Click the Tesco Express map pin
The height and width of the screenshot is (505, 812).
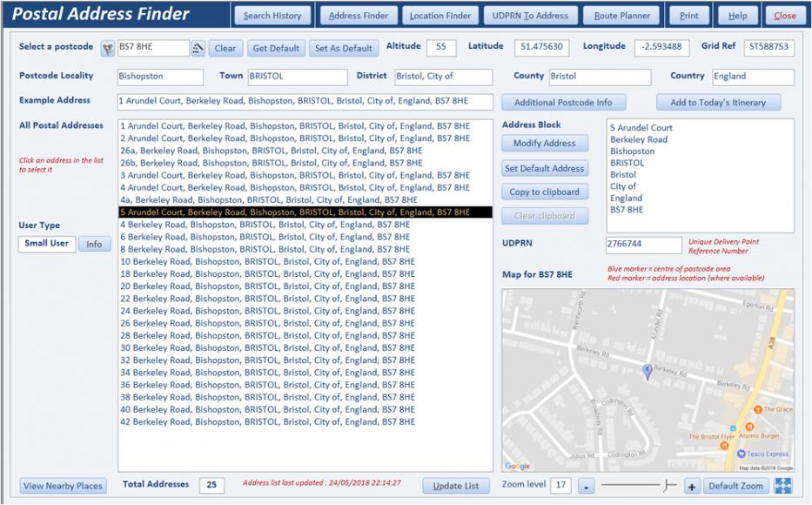[741, 454]
